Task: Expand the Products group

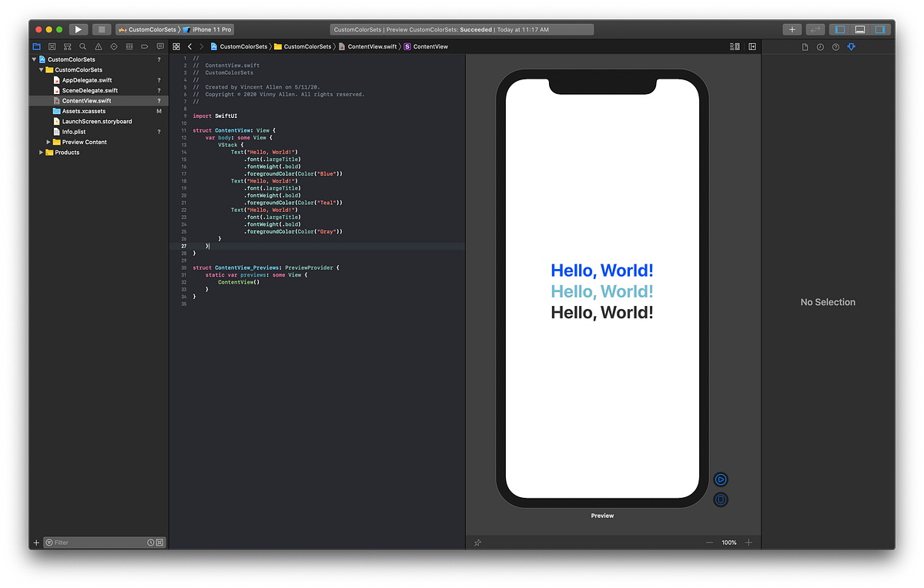Action: click(41, 152)
